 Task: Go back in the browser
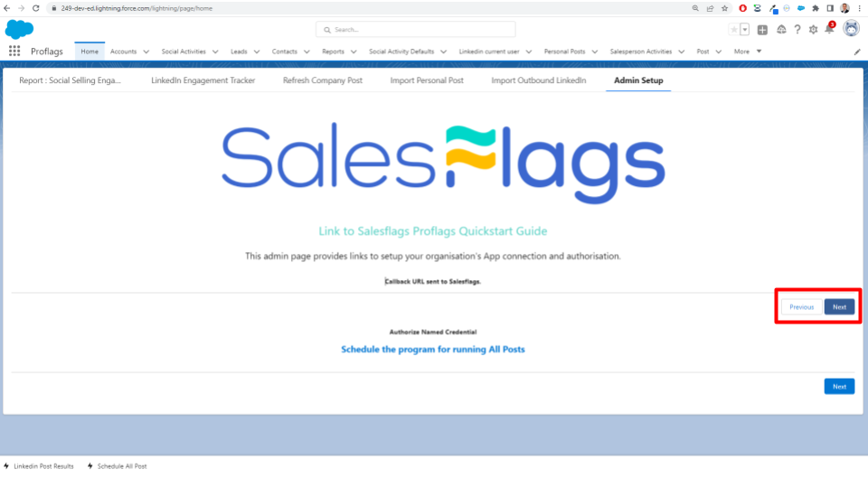6,8
